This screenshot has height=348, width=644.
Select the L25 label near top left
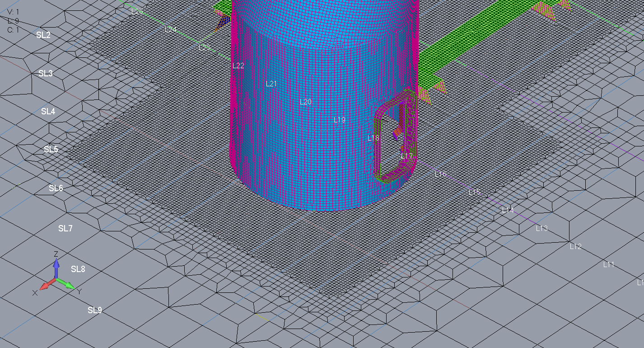tap(137, 11)
